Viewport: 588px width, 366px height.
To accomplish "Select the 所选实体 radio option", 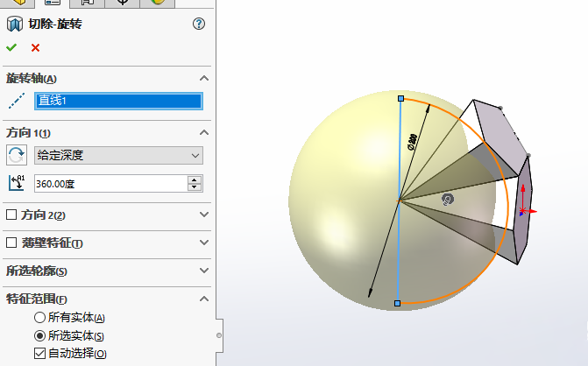I will [x=39, y=335].
